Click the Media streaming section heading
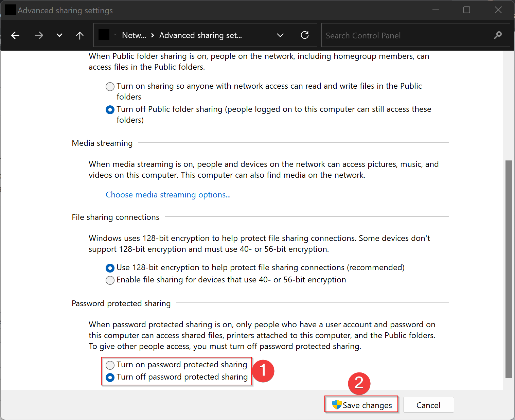 [x=102, y=143]
